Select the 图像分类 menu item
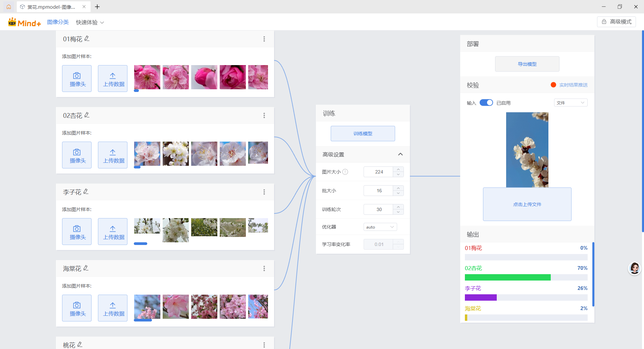Image resolution: width=644 pixels, height=349 pixels. (x=58, y=22)
